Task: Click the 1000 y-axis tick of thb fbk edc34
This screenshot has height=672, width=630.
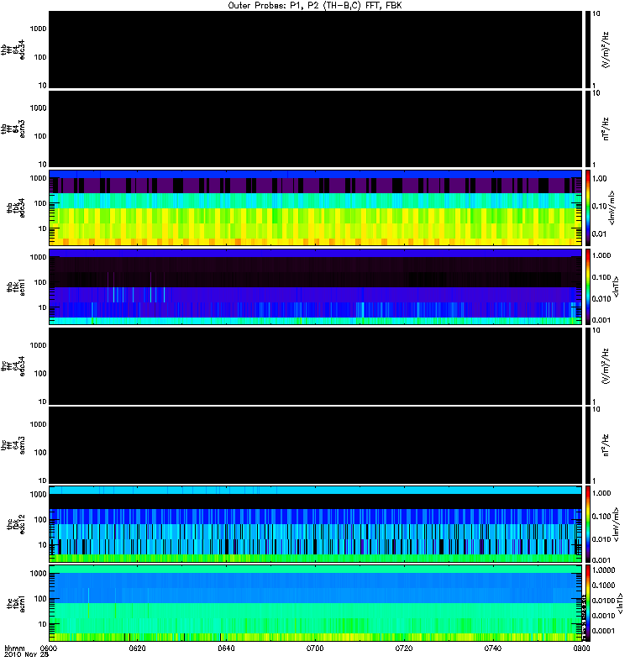Action: point(38,178)
